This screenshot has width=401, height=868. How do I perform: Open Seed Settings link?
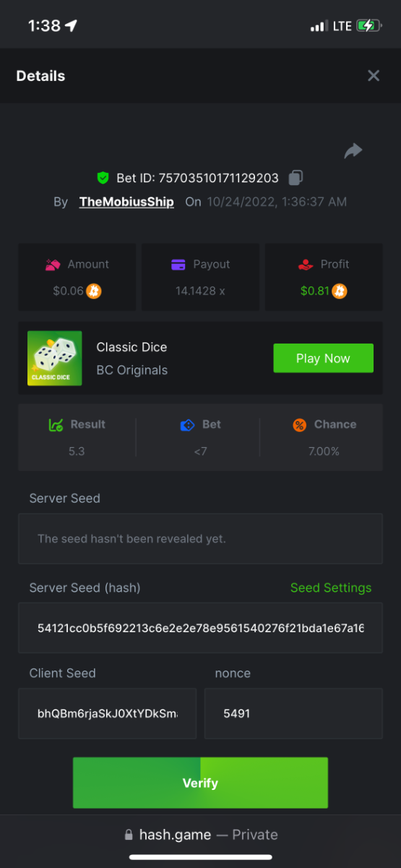coord(331,588)
